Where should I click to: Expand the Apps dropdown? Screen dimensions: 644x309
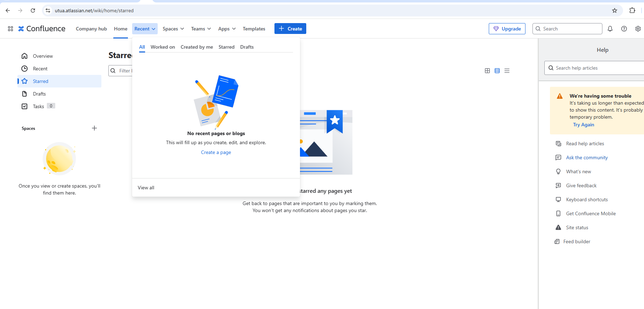pyautogui.click(x=227, y=29)
